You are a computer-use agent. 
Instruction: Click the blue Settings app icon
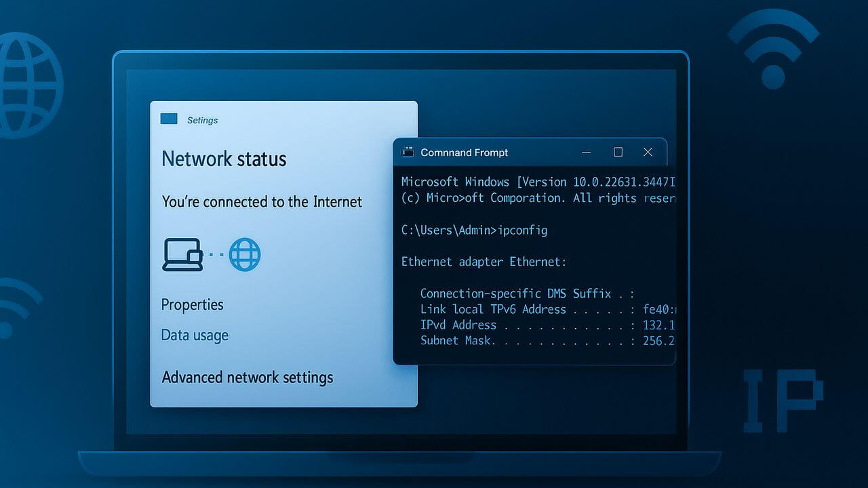pos(169,119)
